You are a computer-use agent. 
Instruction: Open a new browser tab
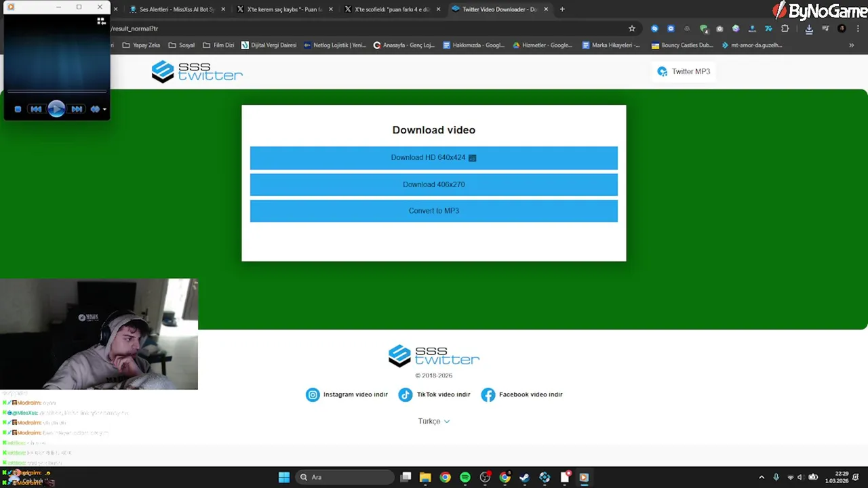coord(562,9)
